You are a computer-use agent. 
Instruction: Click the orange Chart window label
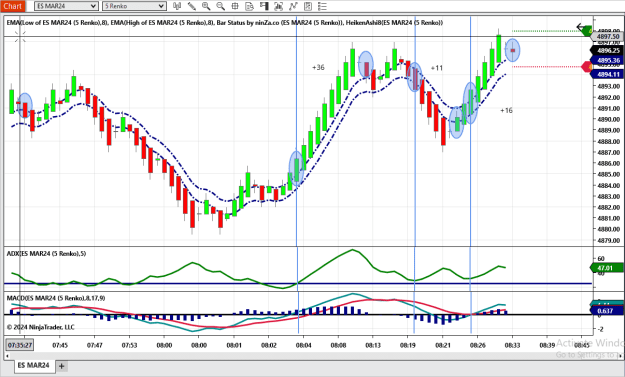[13, 6]
